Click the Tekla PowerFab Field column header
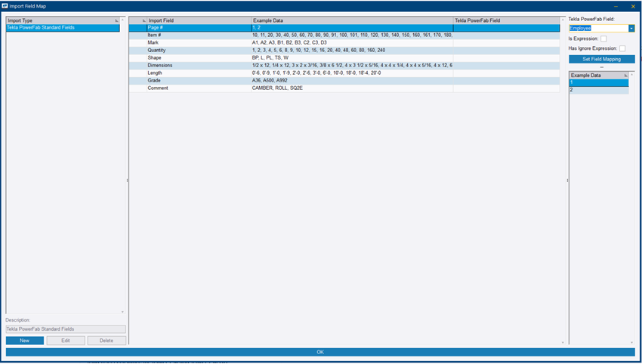The height and width of the screenshot is (364, 642). (x=506, y=20)
